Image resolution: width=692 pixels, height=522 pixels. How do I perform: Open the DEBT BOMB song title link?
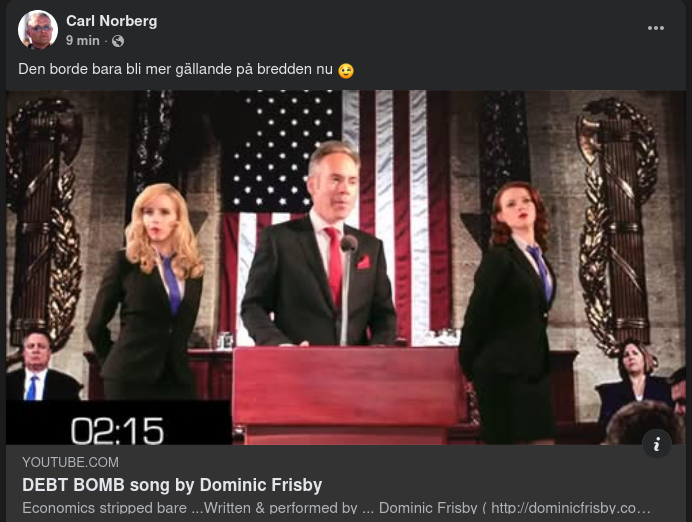click(172, 485)
